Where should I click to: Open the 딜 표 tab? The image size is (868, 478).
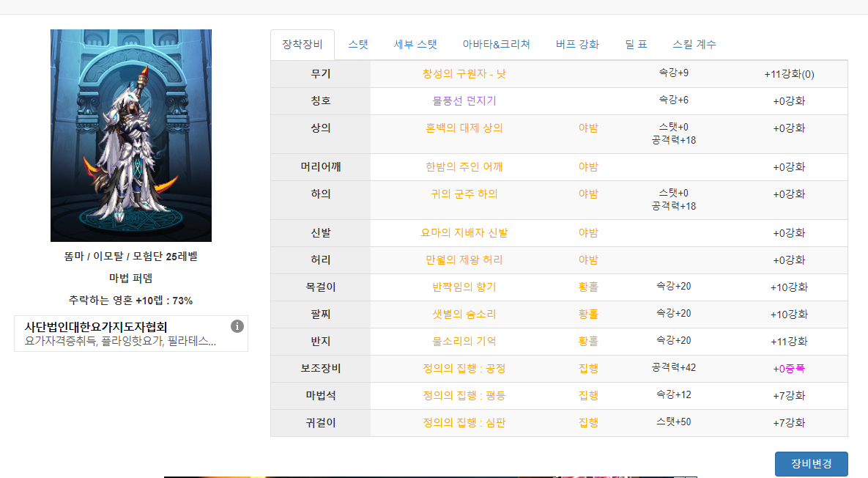click(x=636, y=44)
